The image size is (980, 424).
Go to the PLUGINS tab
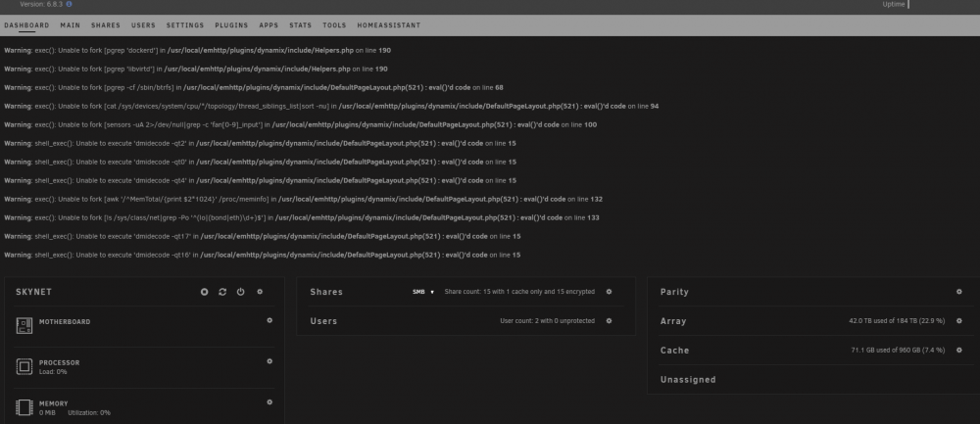[231, 25]
